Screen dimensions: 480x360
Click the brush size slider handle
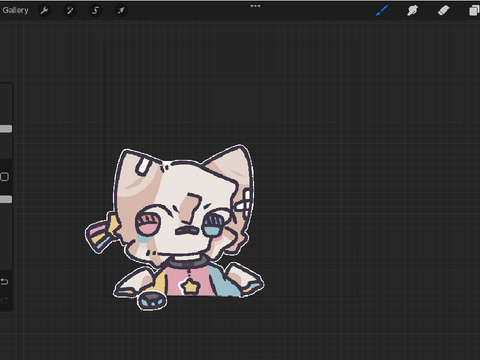tap(6, 129)
